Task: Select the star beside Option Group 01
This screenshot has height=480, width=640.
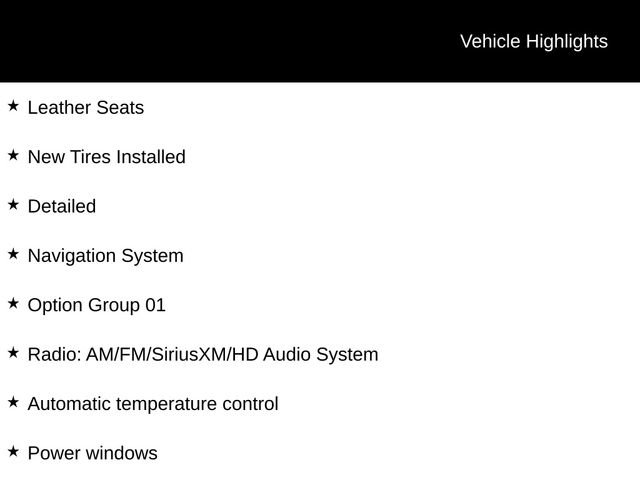Action: [13, 303]
